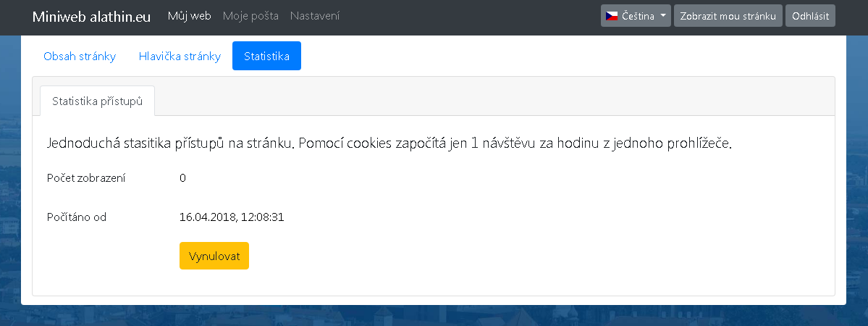
Task: Switch to the Hlavička stránky tab
Action: coord(180,57)
